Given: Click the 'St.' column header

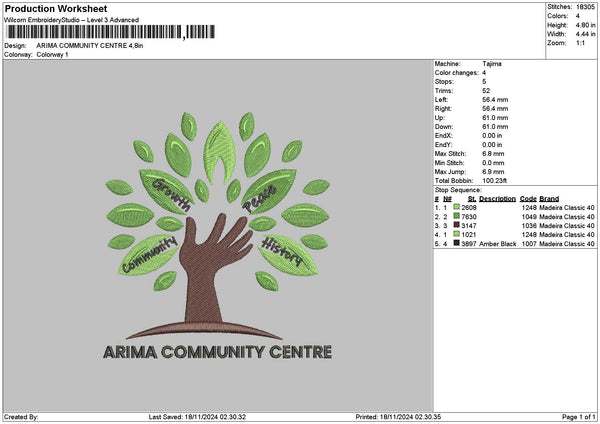Looking at the screenshot, I should [471, 199].
